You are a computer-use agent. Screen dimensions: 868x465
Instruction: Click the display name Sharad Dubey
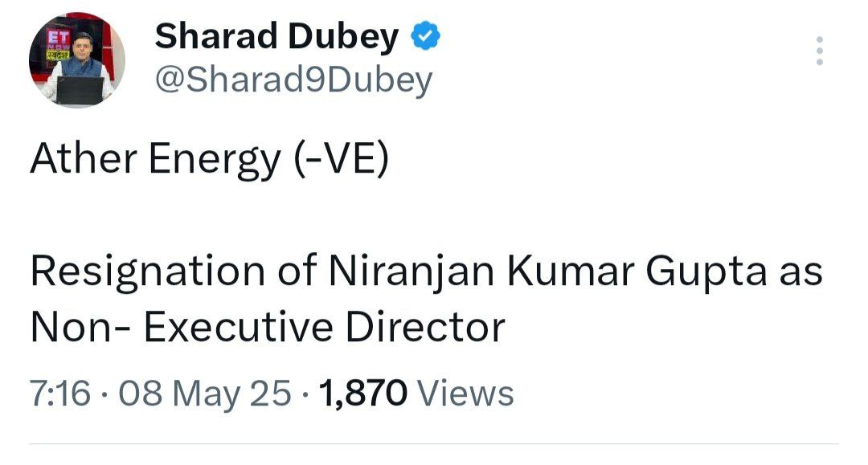click(x=276, y=37)
